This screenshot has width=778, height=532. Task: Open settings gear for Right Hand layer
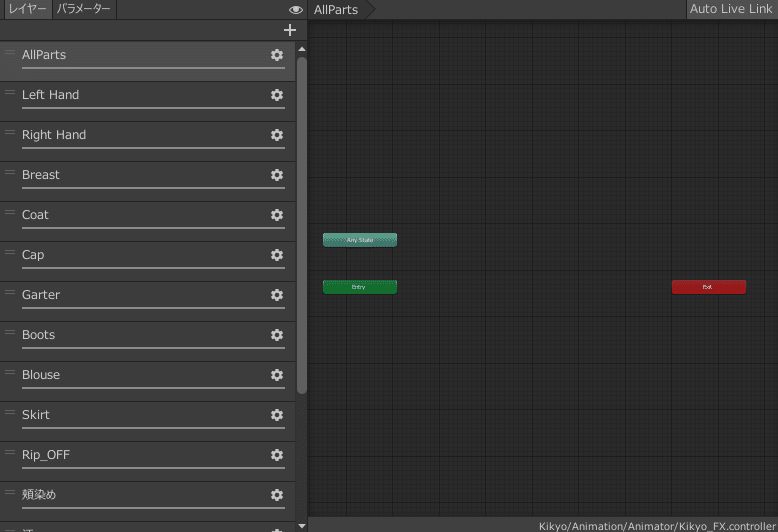coord(277,135)
